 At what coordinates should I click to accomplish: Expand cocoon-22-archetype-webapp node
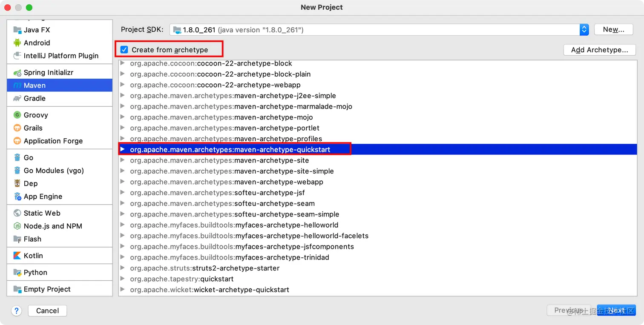pos(123,85)
